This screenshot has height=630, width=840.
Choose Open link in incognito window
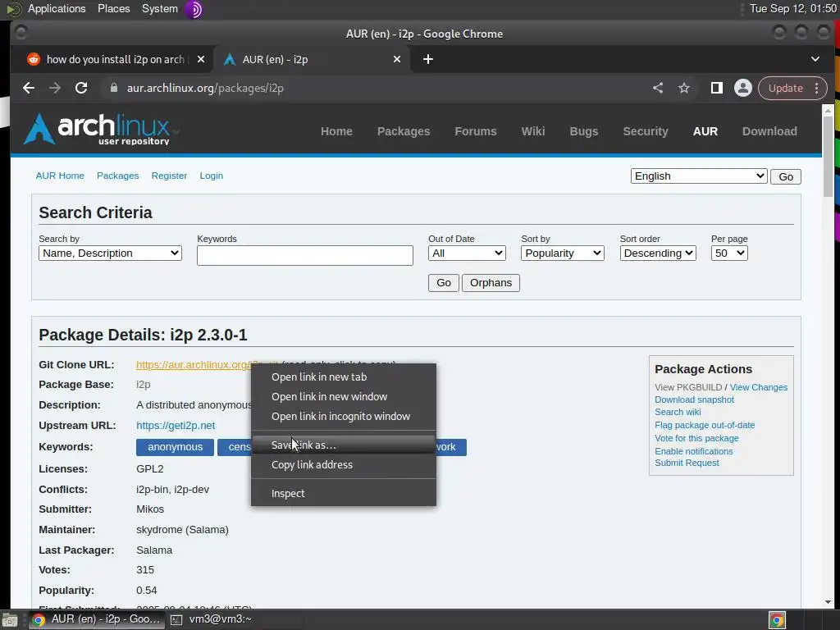pos(344,417)
